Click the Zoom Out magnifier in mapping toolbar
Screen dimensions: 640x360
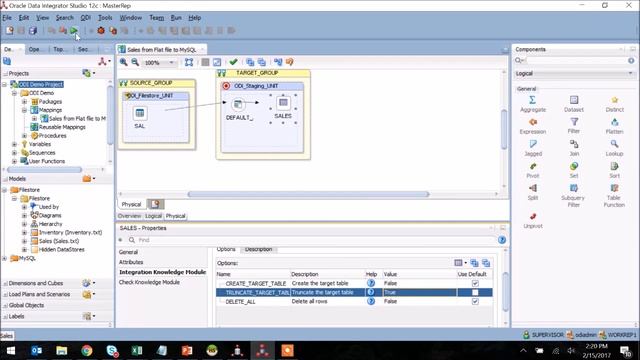135,62
